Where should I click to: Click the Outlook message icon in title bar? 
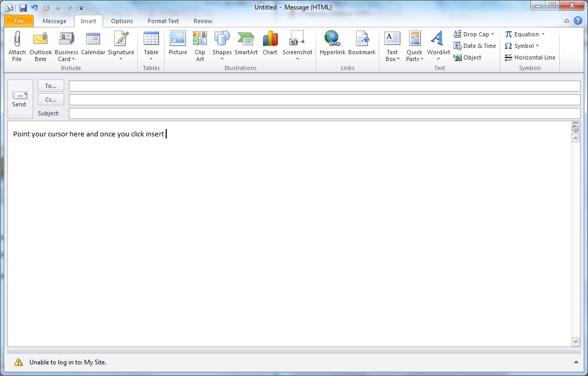tap(9, 7)
